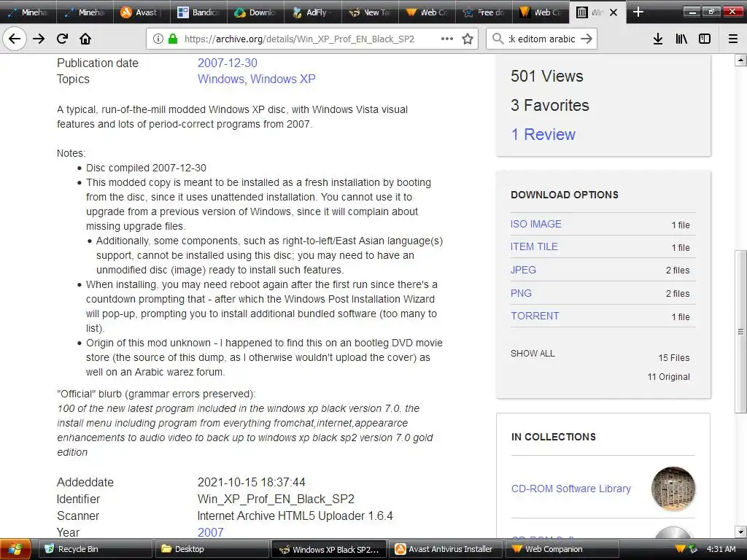Click Addeddate value 2021-10-15 18:37:44

[x=251, y=483]
